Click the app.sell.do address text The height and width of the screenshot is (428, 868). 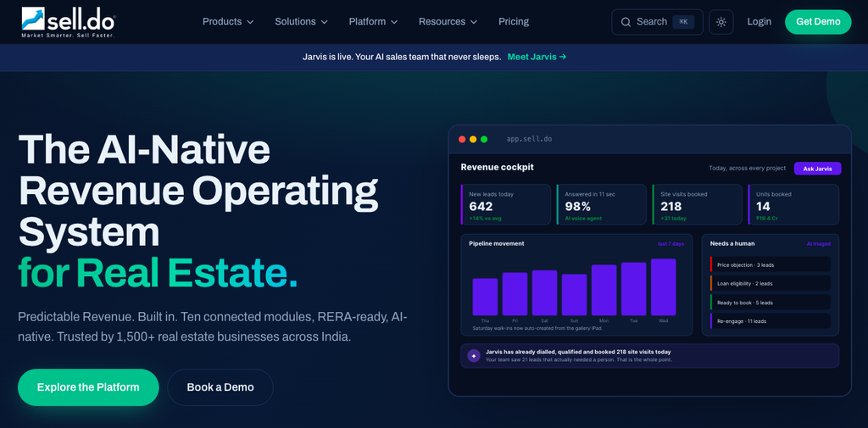point(529,139)
